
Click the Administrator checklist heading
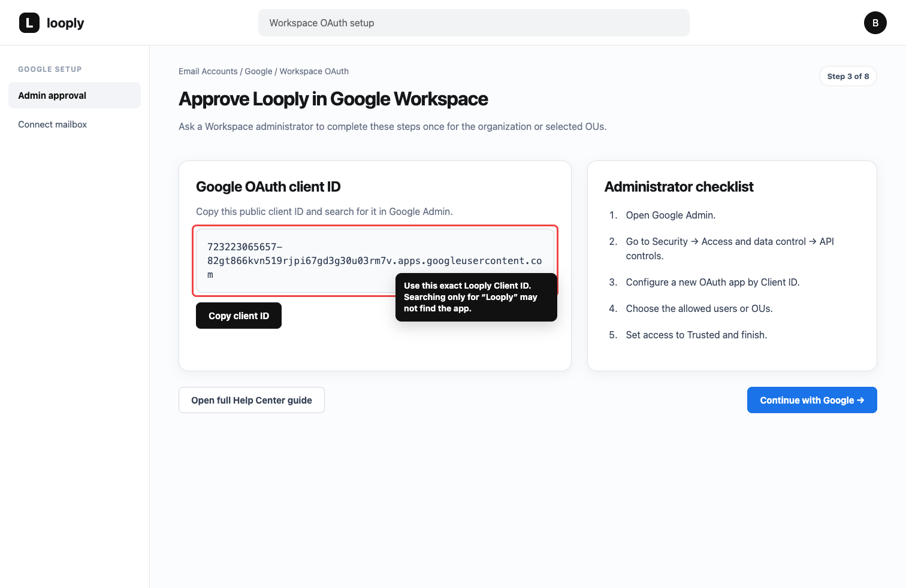[679, 187]
